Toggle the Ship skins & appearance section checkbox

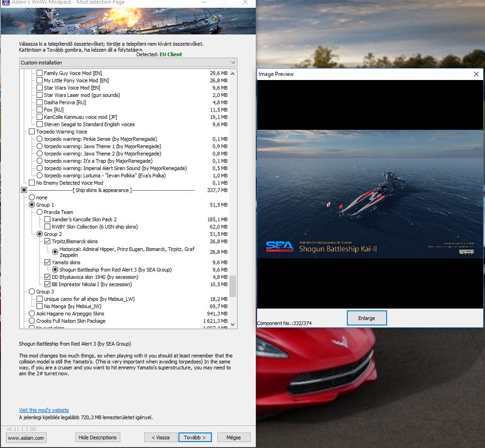coord(24,190)
